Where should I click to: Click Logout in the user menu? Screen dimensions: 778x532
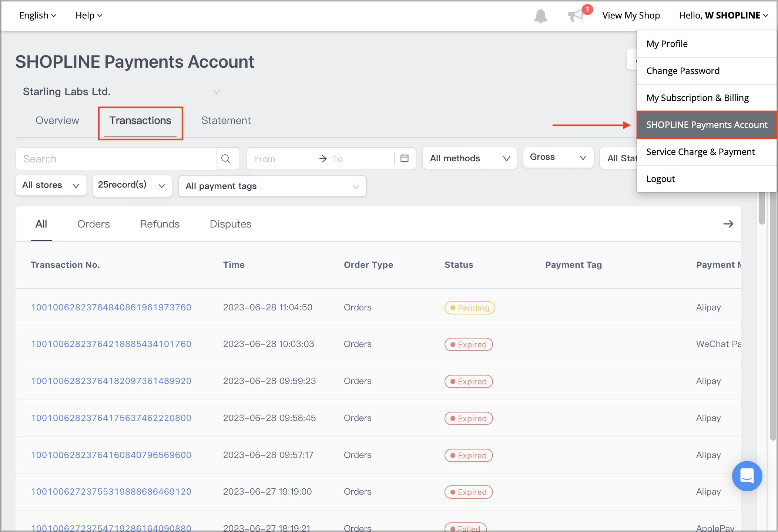click(x=707, y=179)
